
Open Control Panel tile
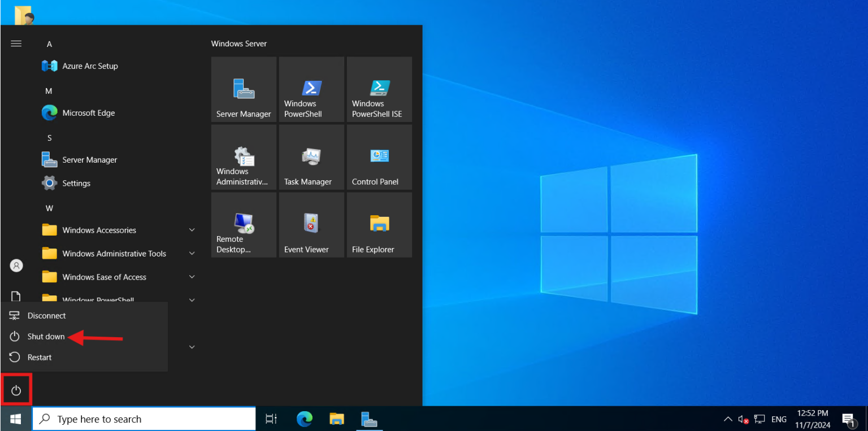tap(379, 156)
